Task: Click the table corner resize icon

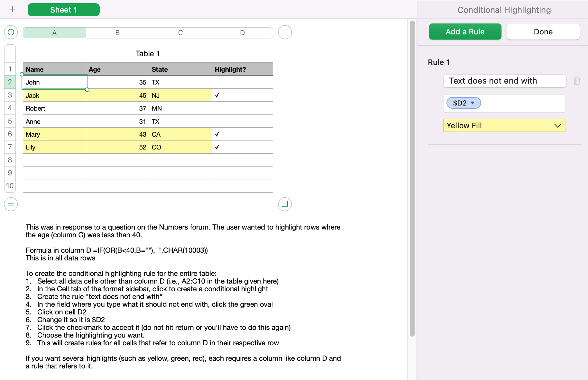Action: pos(284,204)
